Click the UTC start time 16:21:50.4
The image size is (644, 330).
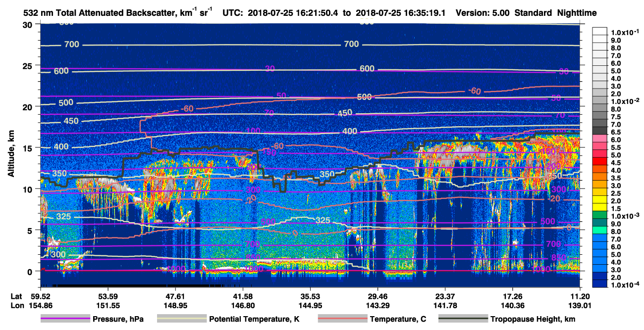314,13
